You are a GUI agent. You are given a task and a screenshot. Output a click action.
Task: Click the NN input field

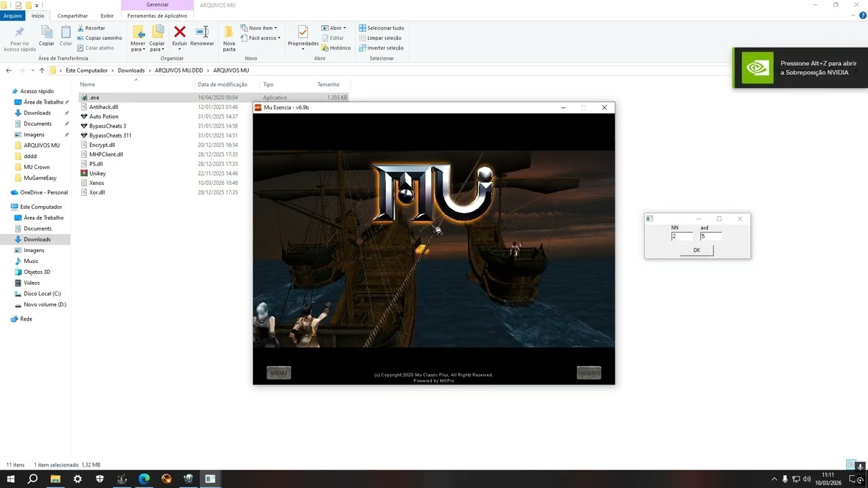coord(682,237)
